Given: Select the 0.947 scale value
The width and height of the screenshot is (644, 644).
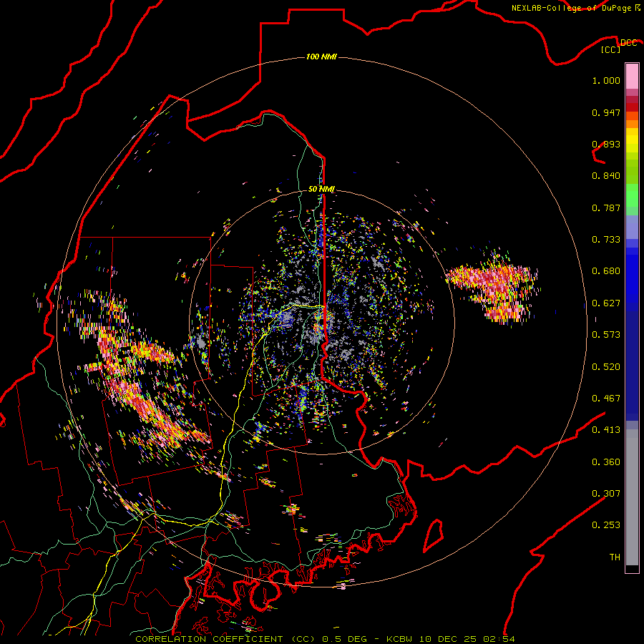Looking at the screenshot, I should (606, 112).
